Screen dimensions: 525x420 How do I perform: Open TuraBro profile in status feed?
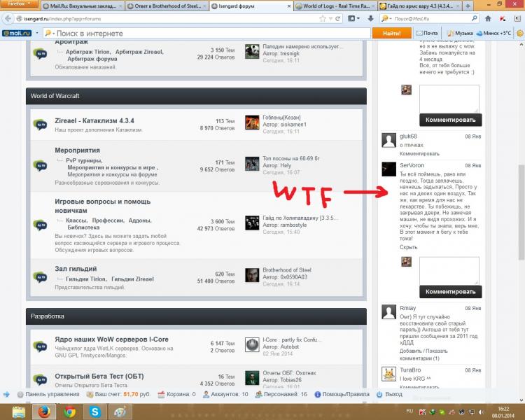pyautogui.click(x=410, y=370)
